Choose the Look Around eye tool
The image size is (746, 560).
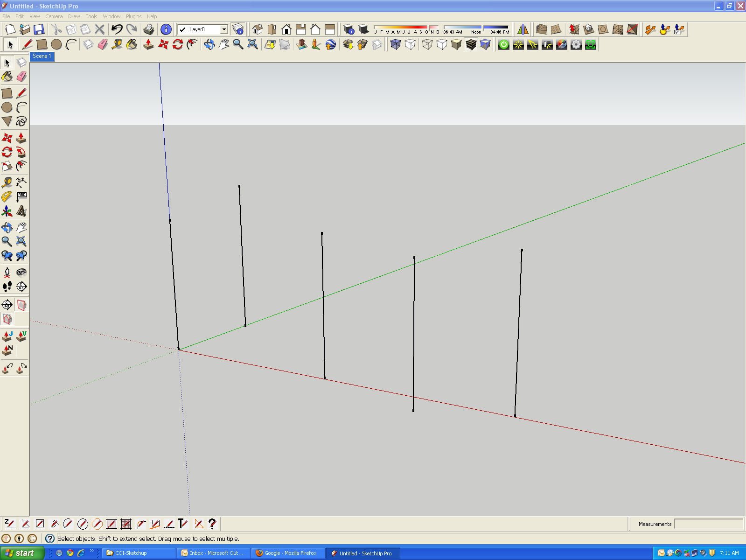click(21, 273)
